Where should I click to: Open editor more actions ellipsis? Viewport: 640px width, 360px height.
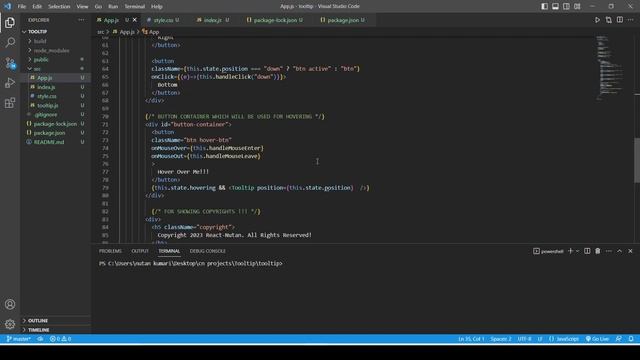point(631,20)
